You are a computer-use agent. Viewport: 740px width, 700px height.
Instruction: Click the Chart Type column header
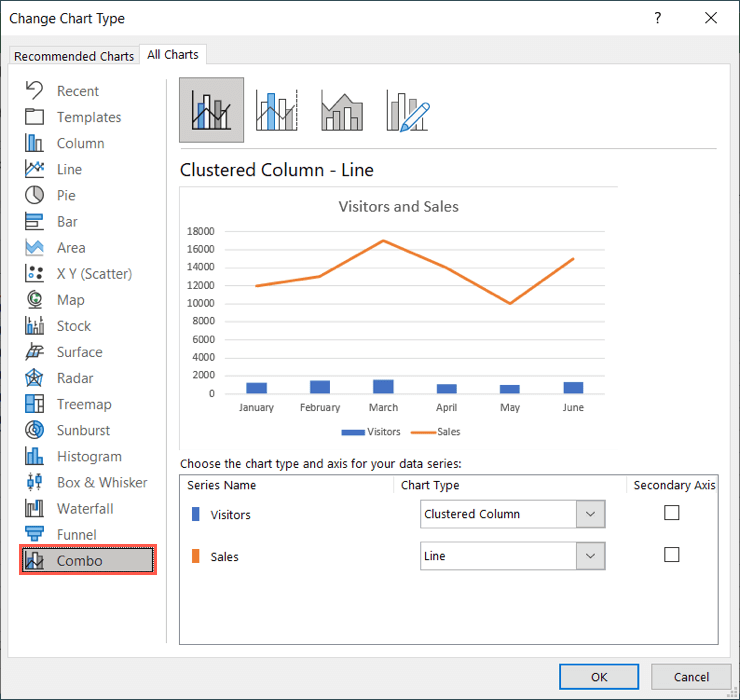[430, 485]
